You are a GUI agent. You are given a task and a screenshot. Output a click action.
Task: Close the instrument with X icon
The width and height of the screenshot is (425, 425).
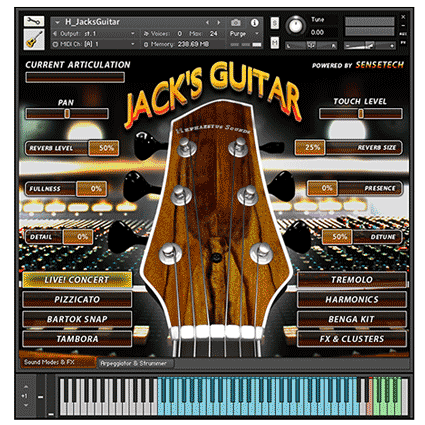[x=403, y=17]
